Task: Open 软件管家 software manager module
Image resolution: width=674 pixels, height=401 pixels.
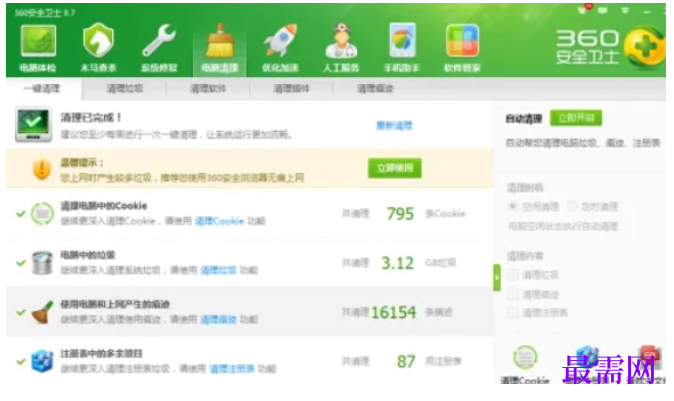Action: (462, 47)
